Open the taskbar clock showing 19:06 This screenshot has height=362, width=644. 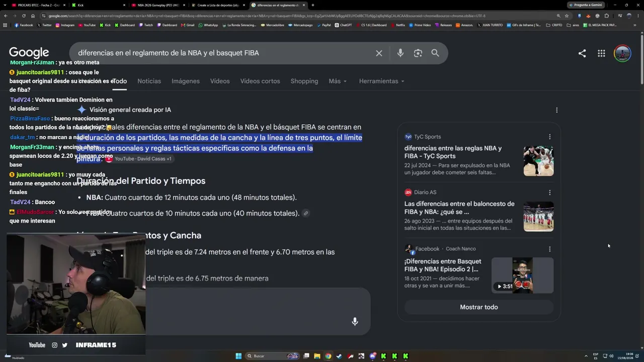pyautogui.click(x=624, y=356)
